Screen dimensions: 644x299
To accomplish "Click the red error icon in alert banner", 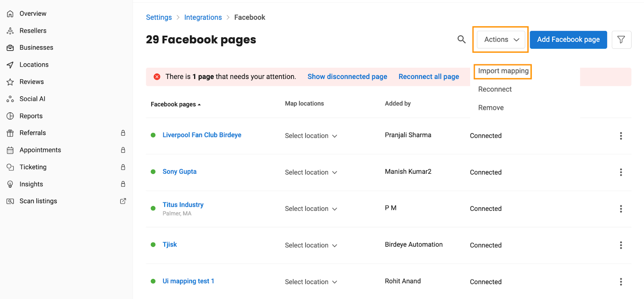I will coord(157,77).
